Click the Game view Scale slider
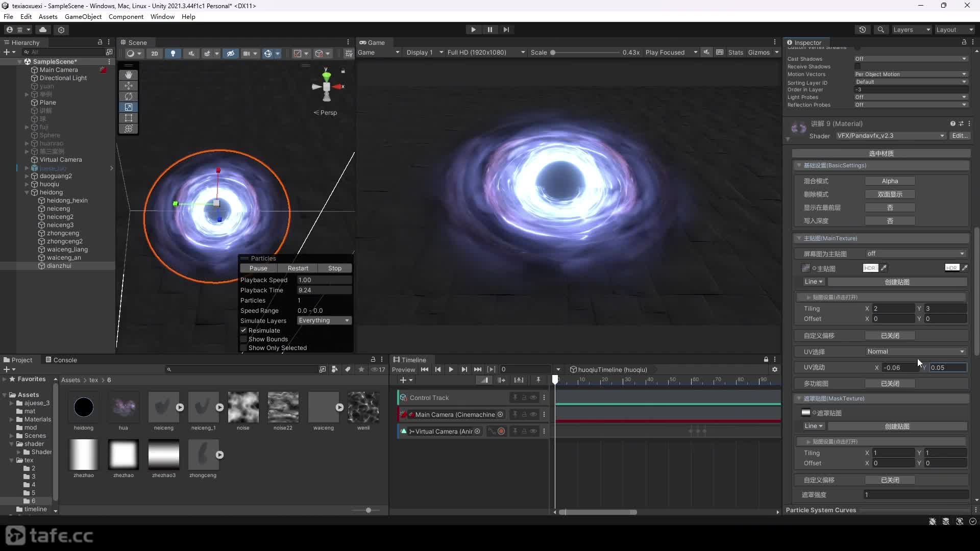The width and height of the screenshot is (980, 551). [x=585, y=53]
